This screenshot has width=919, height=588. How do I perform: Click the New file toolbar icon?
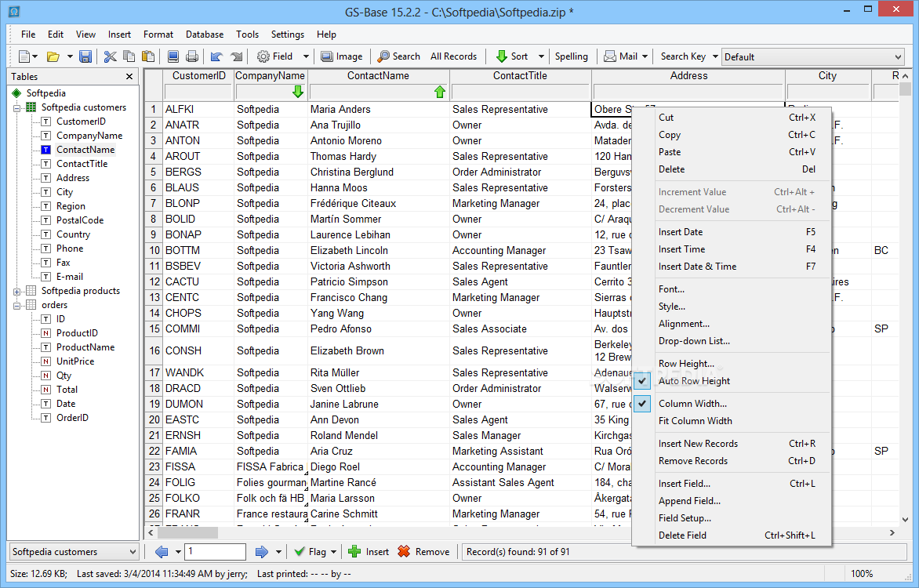[x=24, y=56]
